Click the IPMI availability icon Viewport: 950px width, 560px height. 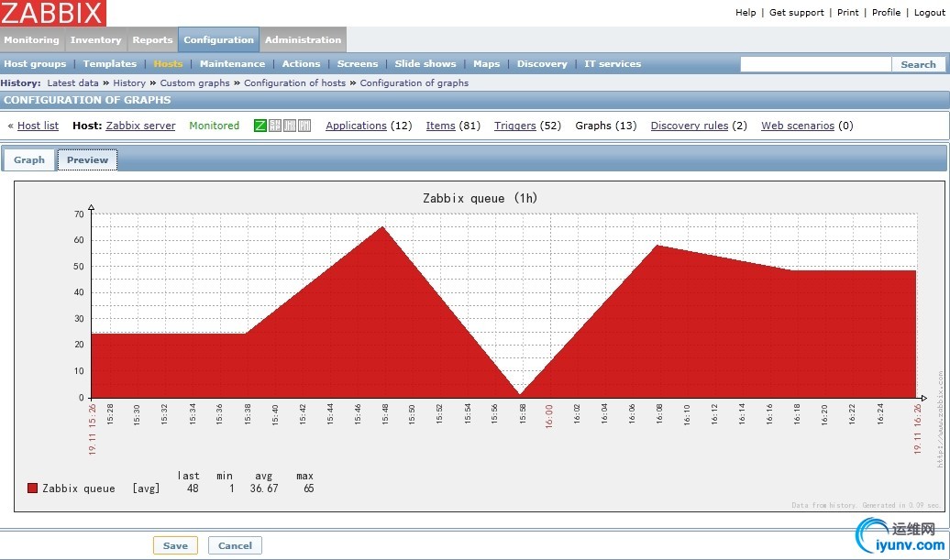(x=304, y=126)
